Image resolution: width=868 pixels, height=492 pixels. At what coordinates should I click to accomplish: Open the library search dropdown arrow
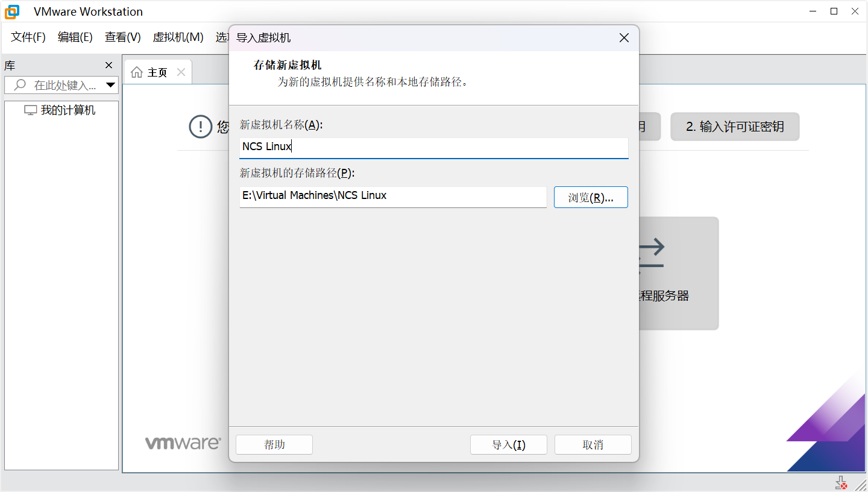[110, 85]
